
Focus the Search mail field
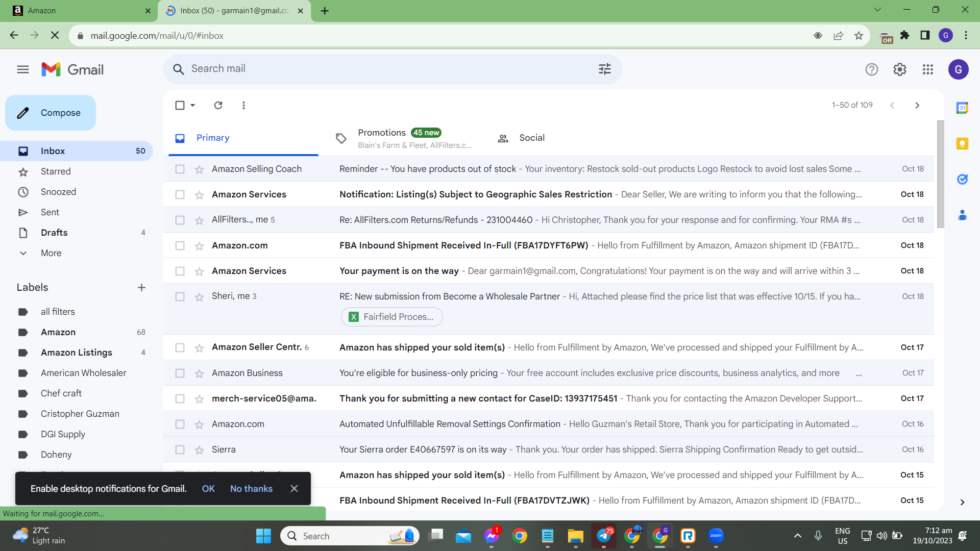pyautogui.click(x=393, y=69)
